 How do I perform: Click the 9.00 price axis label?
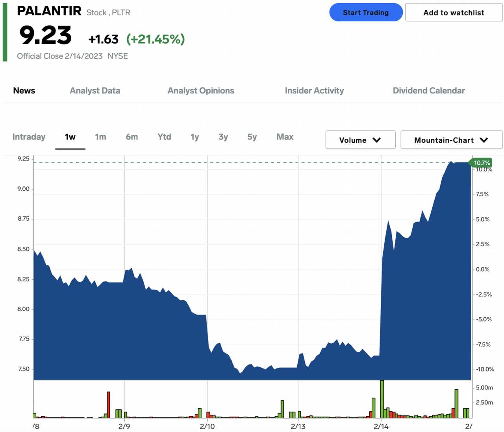click(x=23, y=189)
